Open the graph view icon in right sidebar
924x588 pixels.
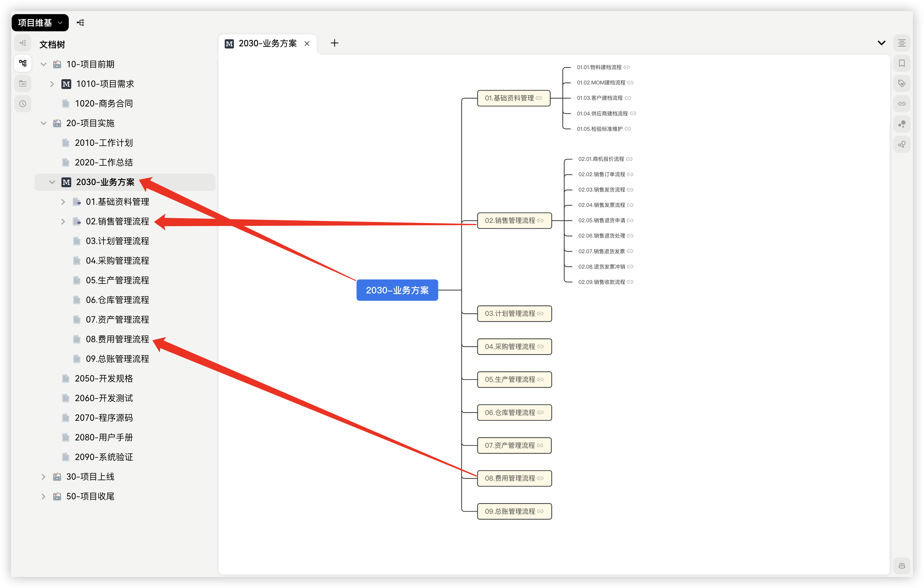pos(901,124)
